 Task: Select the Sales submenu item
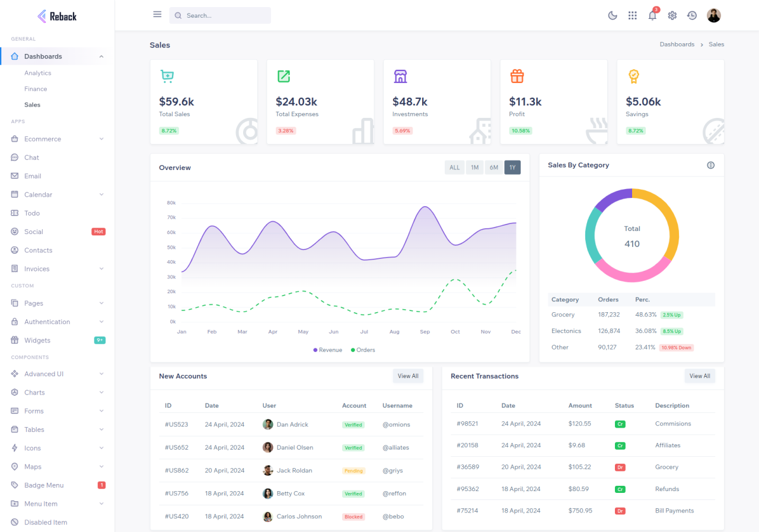(33, 105)
